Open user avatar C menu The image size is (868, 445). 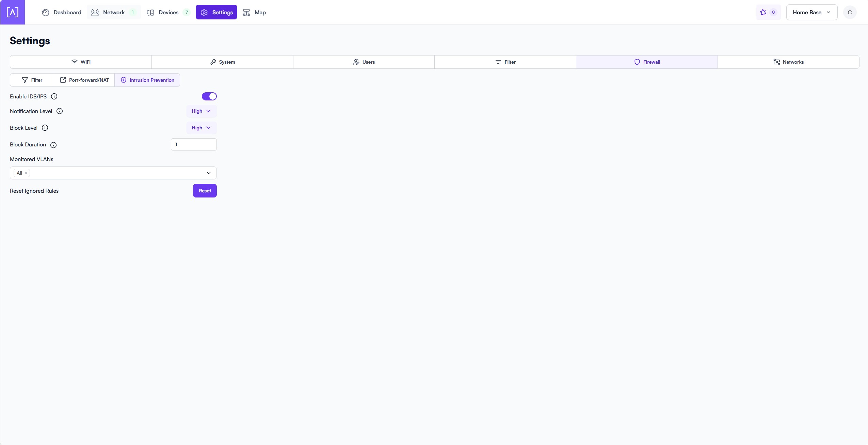849,12
